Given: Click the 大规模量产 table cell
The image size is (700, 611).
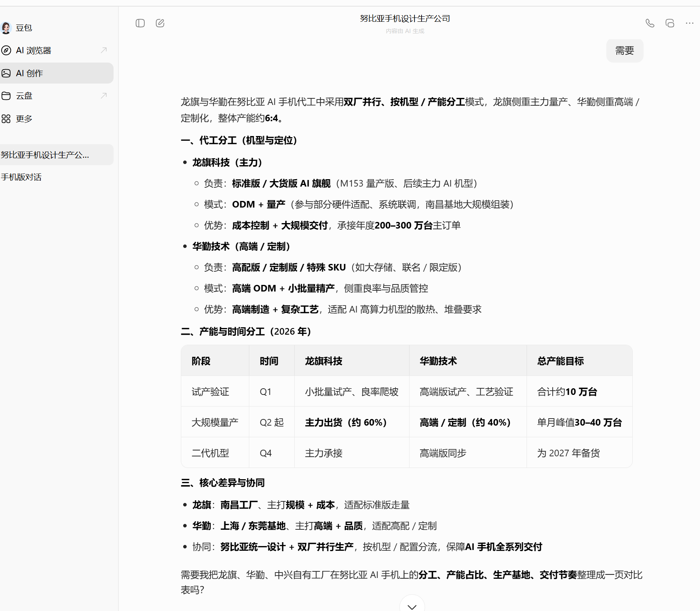Looking at the screenshot, I should coord(215,422).
